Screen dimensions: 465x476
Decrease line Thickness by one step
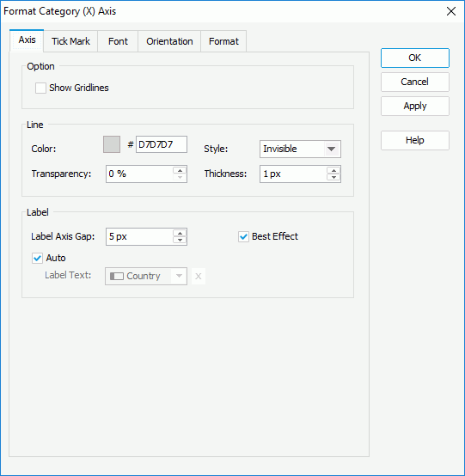click(333, 178)
